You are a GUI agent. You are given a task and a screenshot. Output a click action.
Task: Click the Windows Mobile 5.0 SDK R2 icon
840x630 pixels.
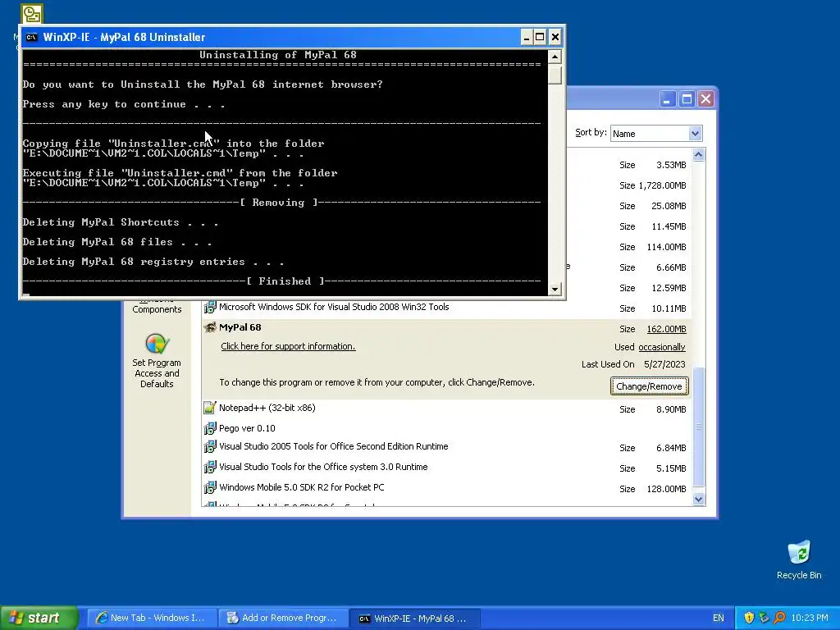coord(210,487)
